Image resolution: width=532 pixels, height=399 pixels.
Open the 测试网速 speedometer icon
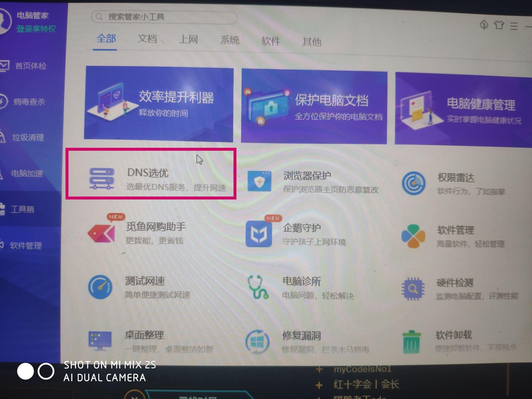(100, 287)
